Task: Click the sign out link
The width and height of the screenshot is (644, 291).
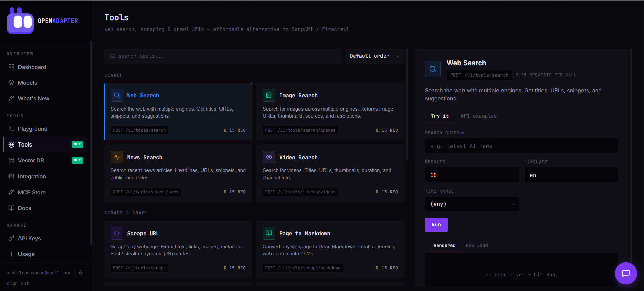Action: (18, 283)
